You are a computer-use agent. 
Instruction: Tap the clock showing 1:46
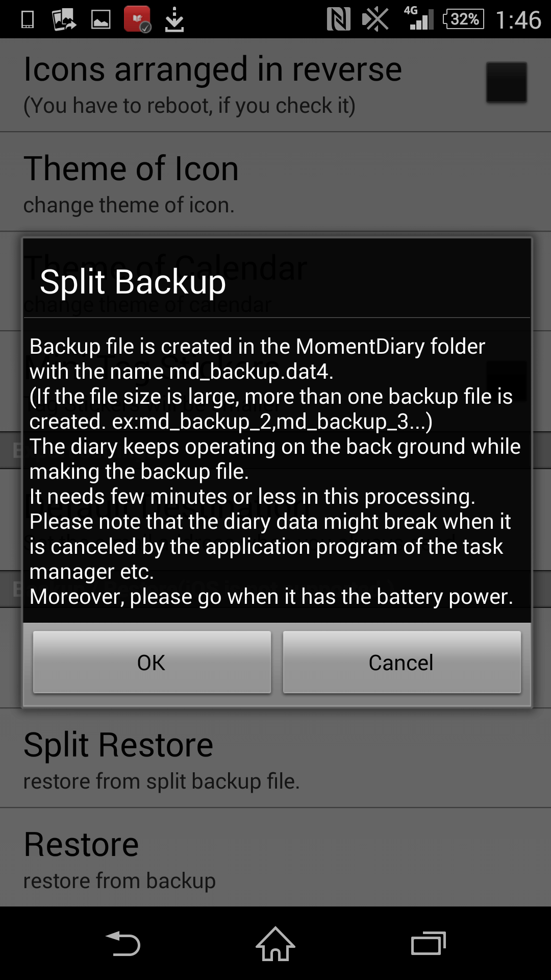coord(518,20)
